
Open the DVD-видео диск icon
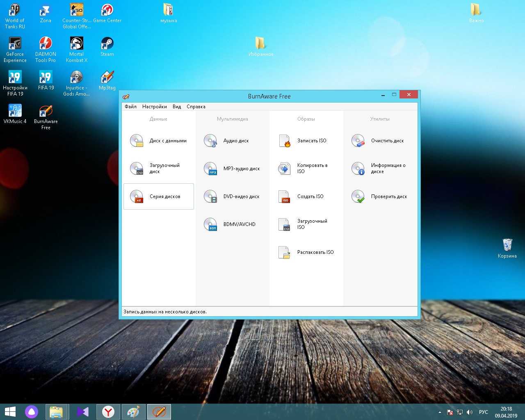tap(210, 196)
